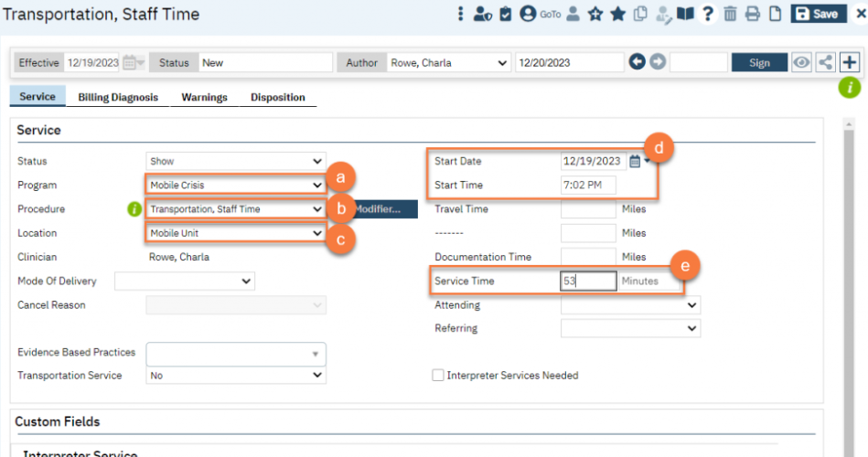Click the GoTo icon in the toolbar
868x457 pixels.
point(550,14)
